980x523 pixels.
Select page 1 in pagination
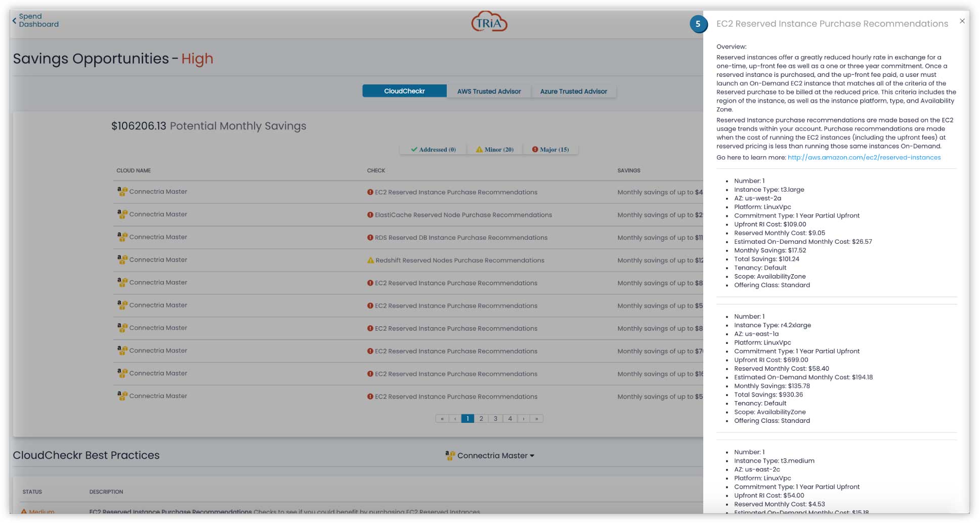(467, 419)
